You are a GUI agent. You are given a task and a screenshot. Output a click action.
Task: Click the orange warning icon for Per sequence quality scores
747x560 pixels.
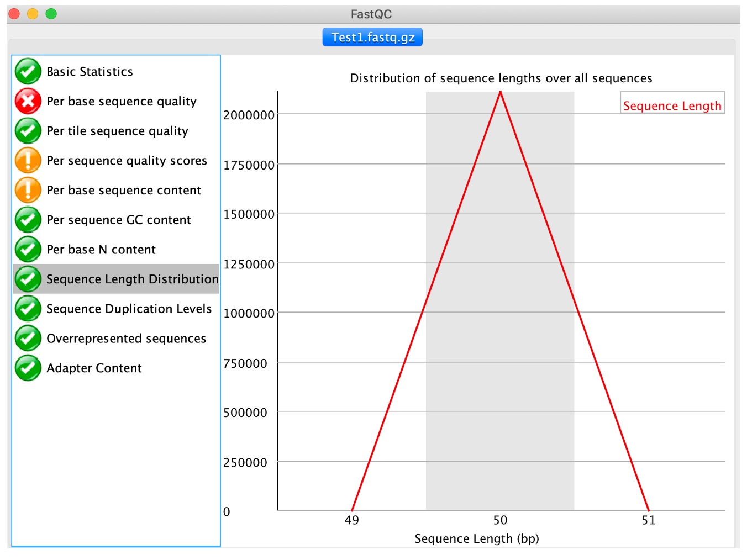[28, 161]
